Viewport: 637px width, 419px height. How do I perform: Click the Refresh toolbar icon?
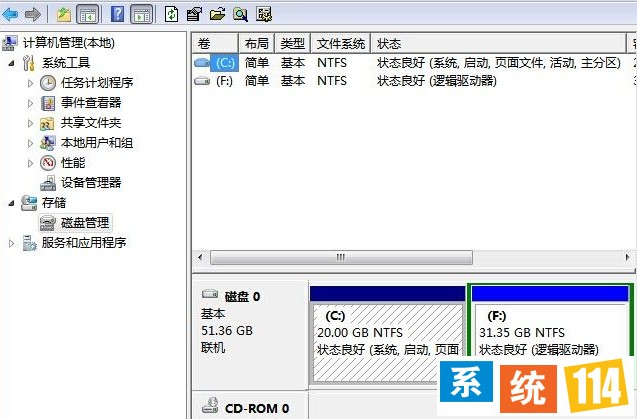click(171, 14)
